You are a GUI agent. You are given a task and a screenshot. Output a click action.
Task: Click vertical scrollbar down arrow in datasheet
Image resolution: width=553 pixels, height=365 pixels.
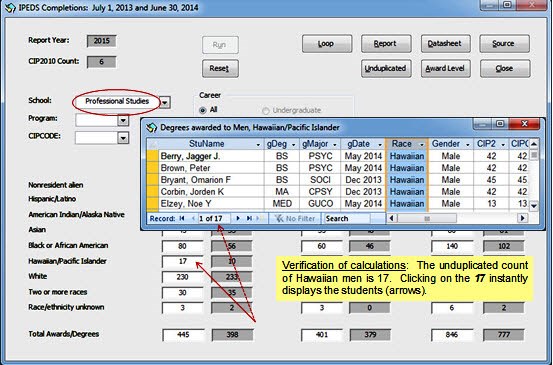(x=534, y=206)
